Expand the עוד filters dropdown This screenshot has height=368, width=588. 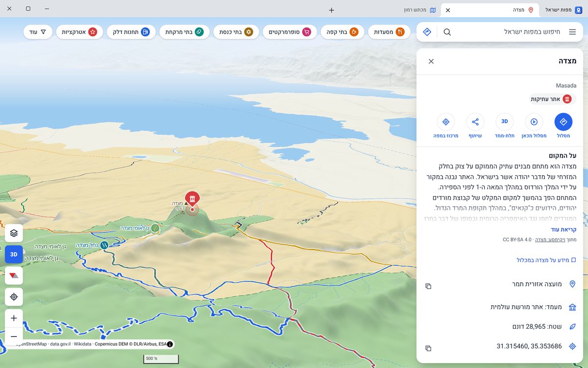38,32
